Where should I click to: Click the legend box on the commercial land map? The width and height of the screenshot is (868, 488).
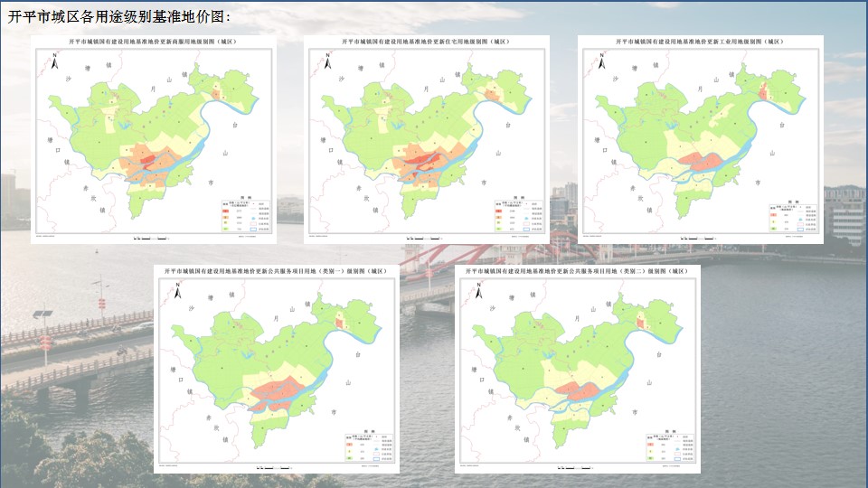[247, 217]
